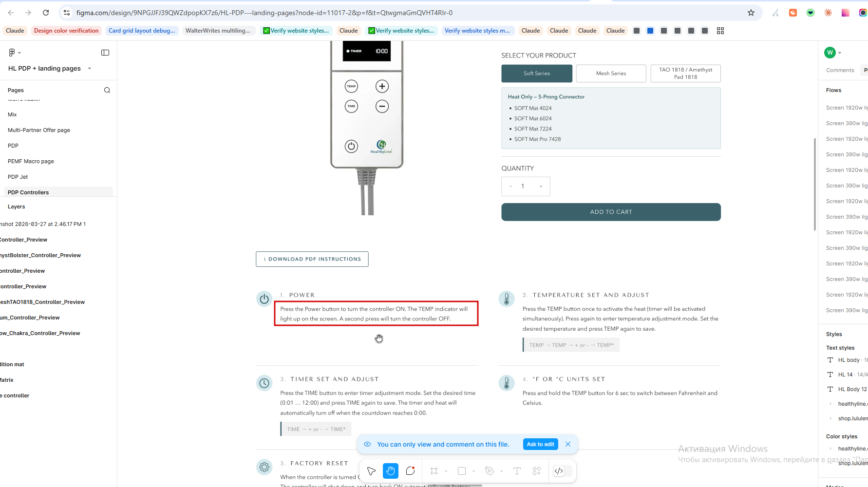Viewport: 868px width, 487px height.
Task: Toggle Dev Mode switch
Action: [x=563, y=471]
